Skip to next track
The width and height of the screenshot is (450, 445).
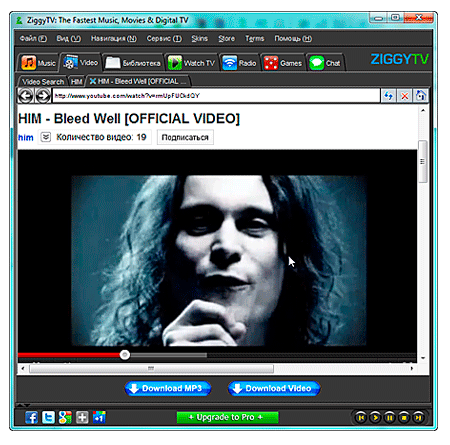tap(418, 417)
